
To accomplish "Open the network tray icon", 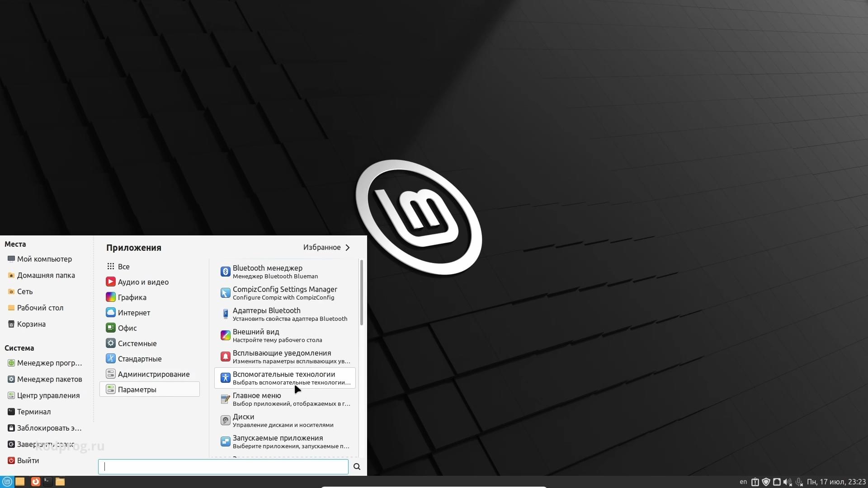I will click(777, 482).
